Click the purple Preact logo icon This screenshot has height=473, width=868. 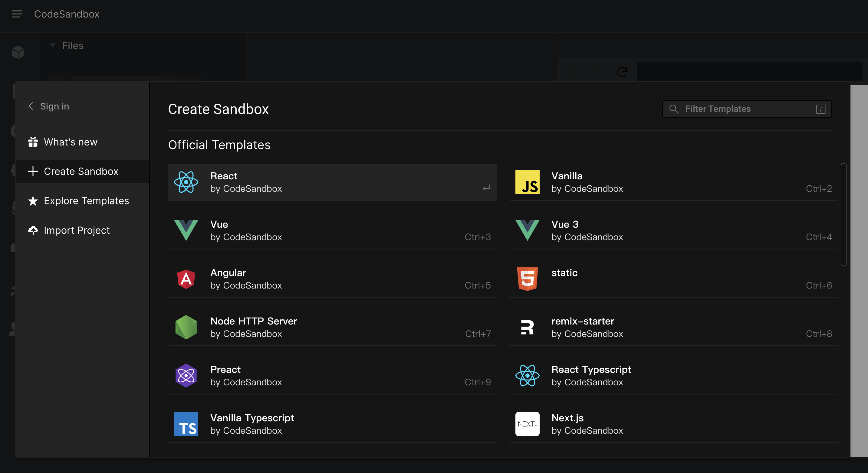click(186, 376)
